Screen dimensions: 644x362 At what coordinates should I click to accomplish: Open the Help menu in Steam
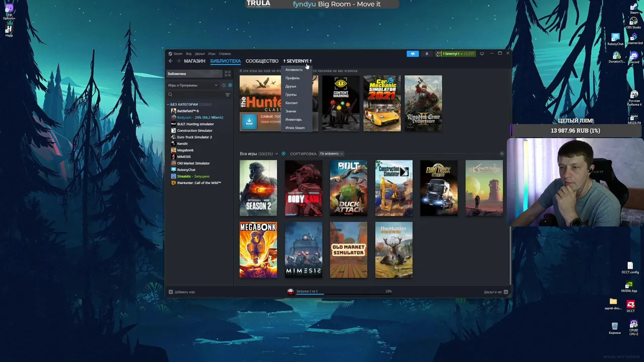click(225, 54)
